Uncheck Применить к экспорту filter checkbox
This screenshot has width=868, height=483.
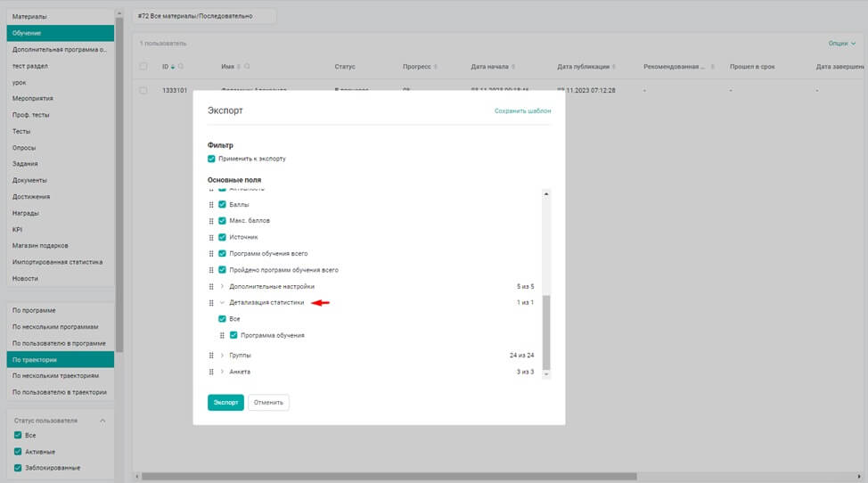212,159
